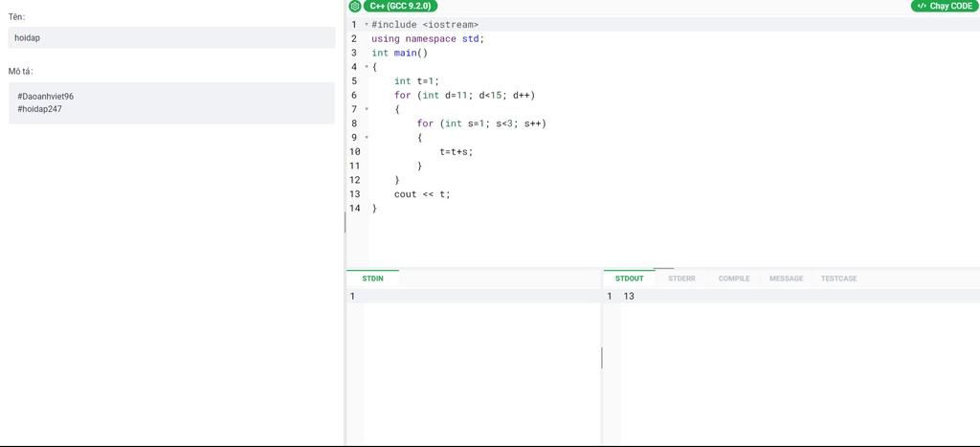Click the code line '#include <iostream>'

tap(425, 24)
